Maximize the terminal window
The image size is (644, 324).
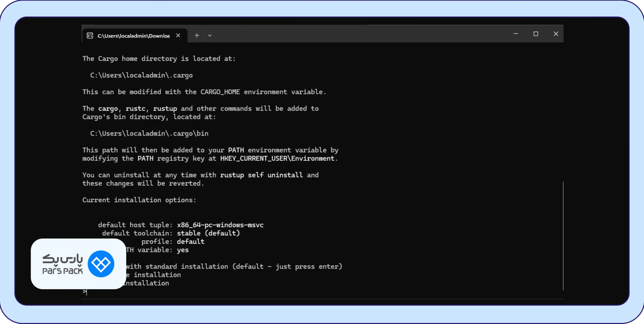[536, 34]
